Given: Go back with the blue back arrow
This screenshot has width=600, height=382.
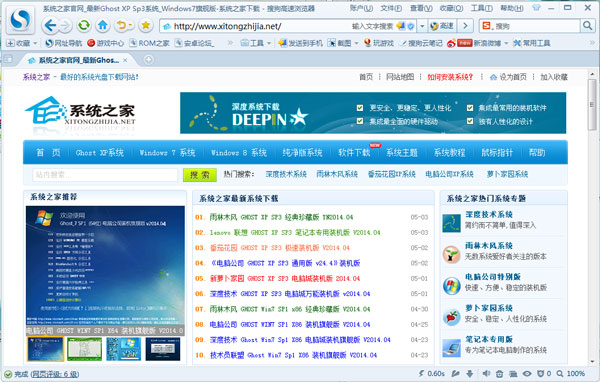Looking at the screenshot, I should tap(51, 26).
